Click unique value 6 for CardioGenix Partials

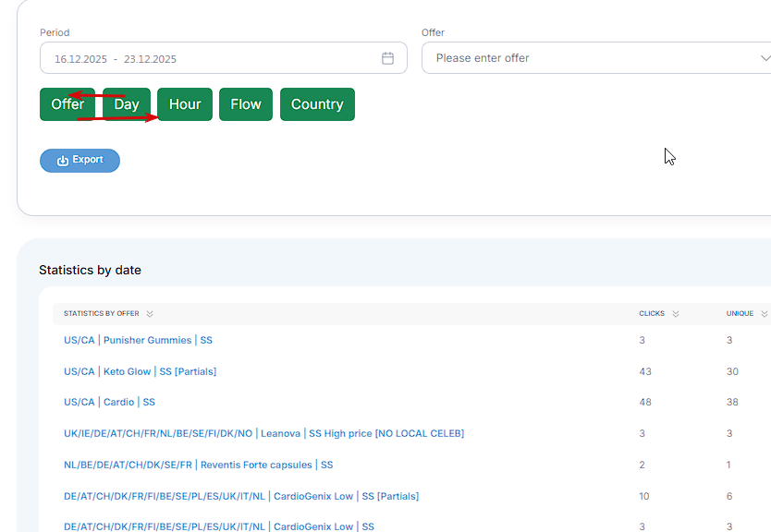(729, 496)
